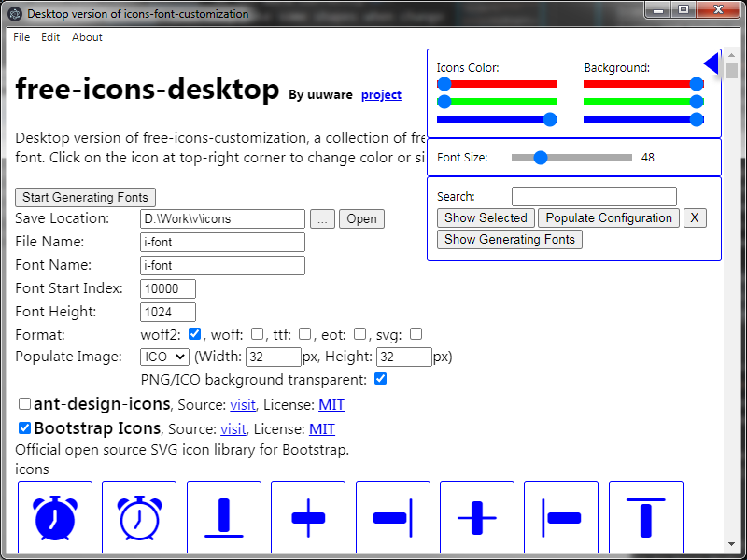
Task: Open the project link
Action: [381, 95]
